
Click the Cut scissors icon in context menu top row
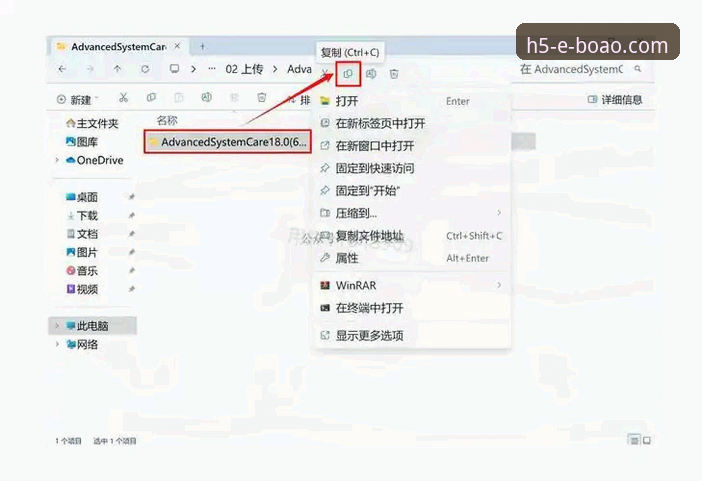pyautogui.click(x=326, y=74)
